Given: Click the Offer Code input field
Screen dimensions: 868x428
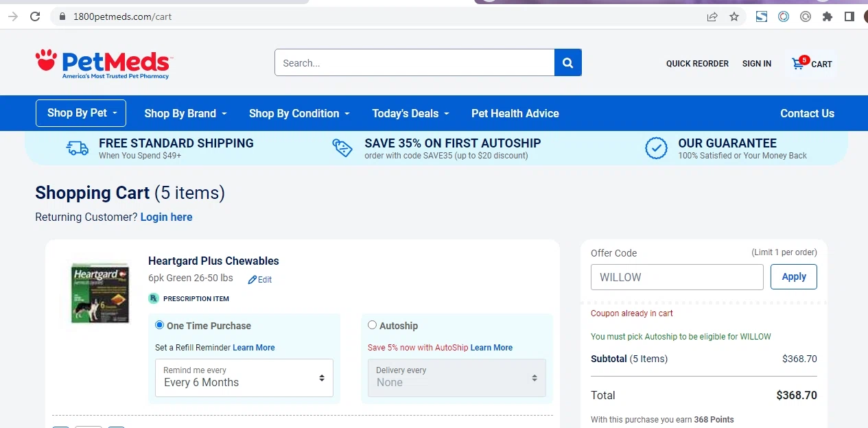Looking at the screenshot, I should tap(677, 277).
